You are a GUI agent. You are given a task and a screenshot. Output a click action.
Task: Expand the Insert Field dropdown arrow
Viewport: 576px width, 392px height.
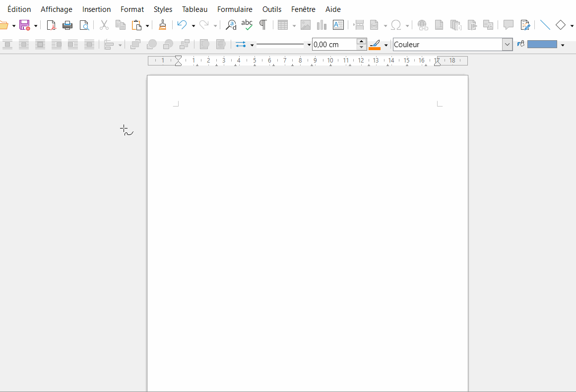tap(385, 26)
